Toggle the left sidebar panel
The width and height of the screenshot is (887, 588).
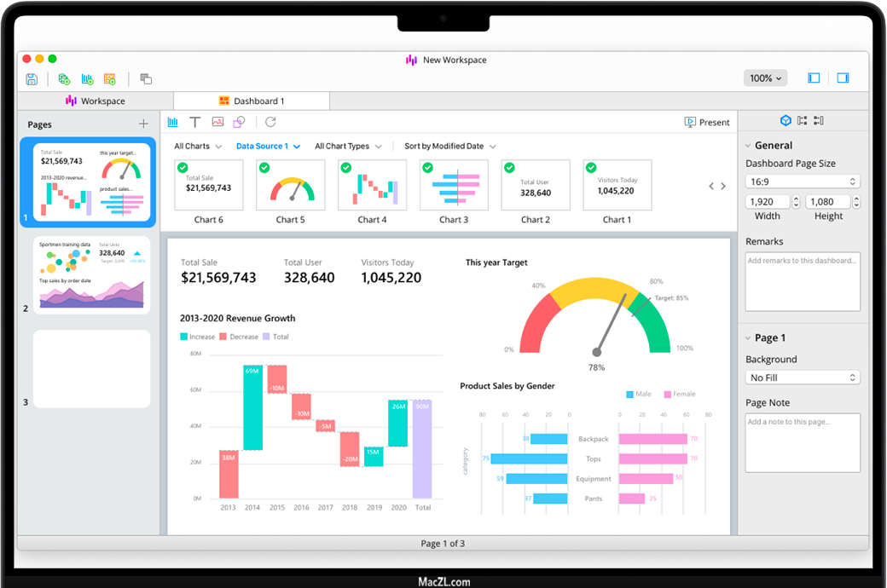point(814,78)
